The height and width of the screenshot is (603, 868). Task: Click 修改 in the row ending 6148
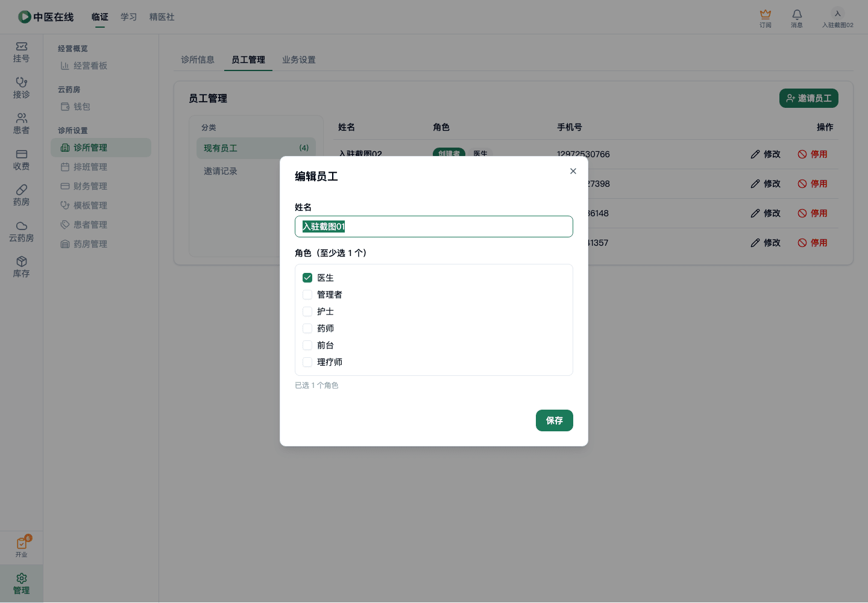(766, 213)
